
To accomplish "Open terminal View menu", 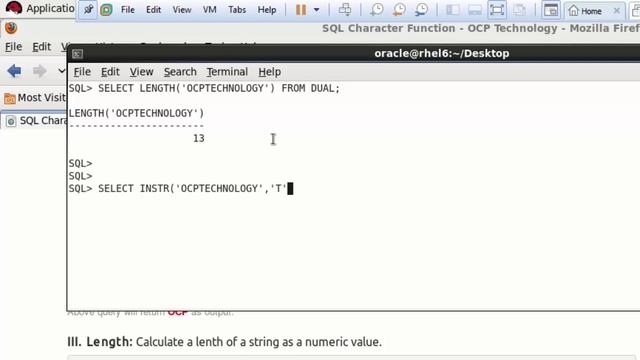I will 141,72.
